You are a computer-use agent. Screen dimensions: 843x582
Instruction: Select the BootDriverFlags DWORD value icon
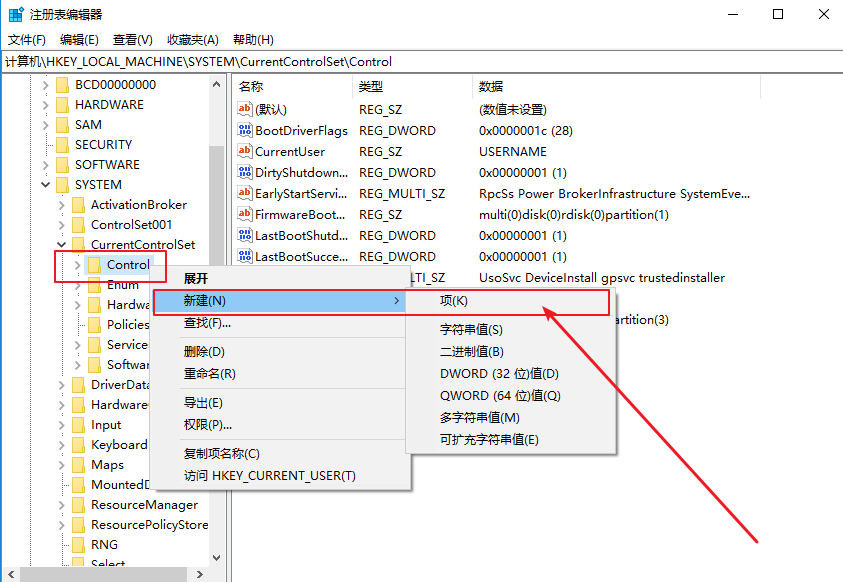click(x=245, y=130)
